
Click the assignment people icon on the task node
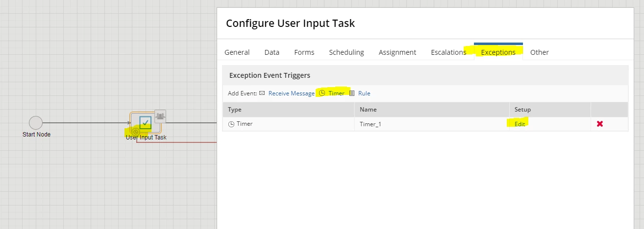160,116
